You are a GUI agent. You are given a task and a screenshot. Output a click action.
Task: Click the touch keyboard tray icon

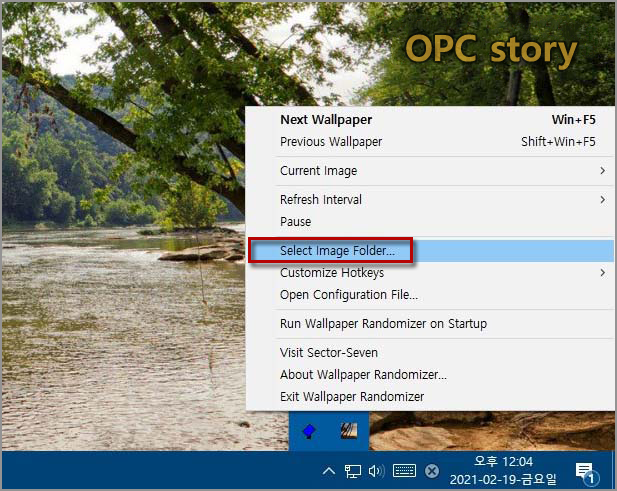pos(404,471)
